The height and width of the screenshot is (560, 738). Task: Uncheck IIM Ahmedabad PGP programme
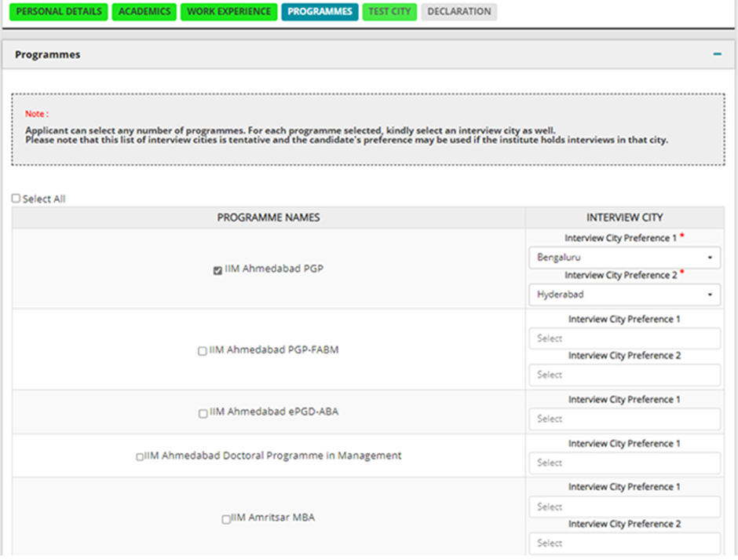[217, 270]
